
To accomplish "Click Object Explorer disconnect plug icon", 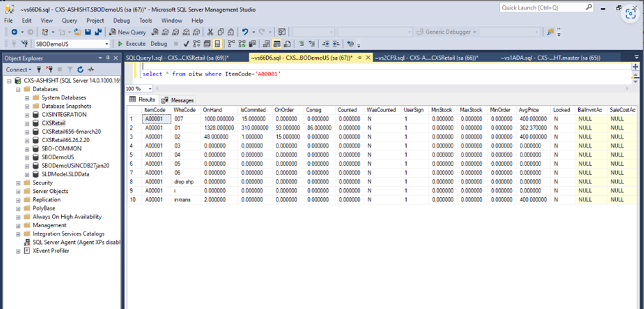I will pyautogui.click(x=49, y=69).
